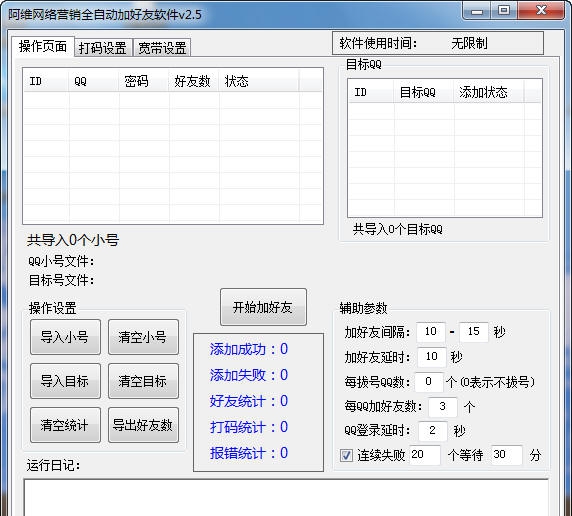Click the 开始加好友 button

point(263,307)
